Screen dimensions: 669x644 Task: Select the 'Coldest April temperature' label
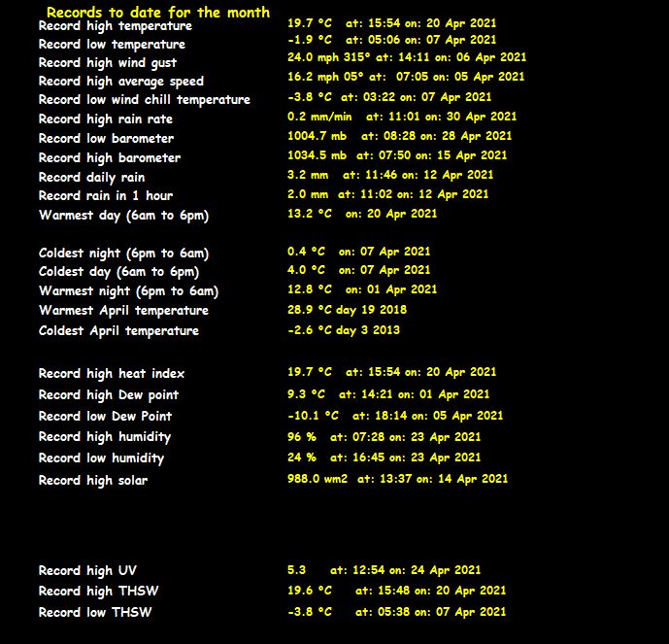point(118,331)
